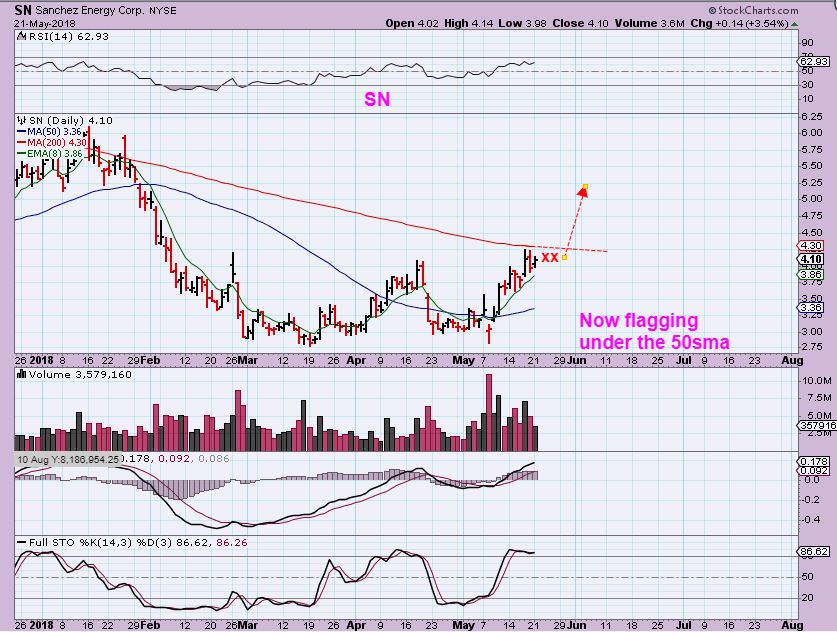Click the 3.86 price tag on right axis

click(x=811, y=274)
